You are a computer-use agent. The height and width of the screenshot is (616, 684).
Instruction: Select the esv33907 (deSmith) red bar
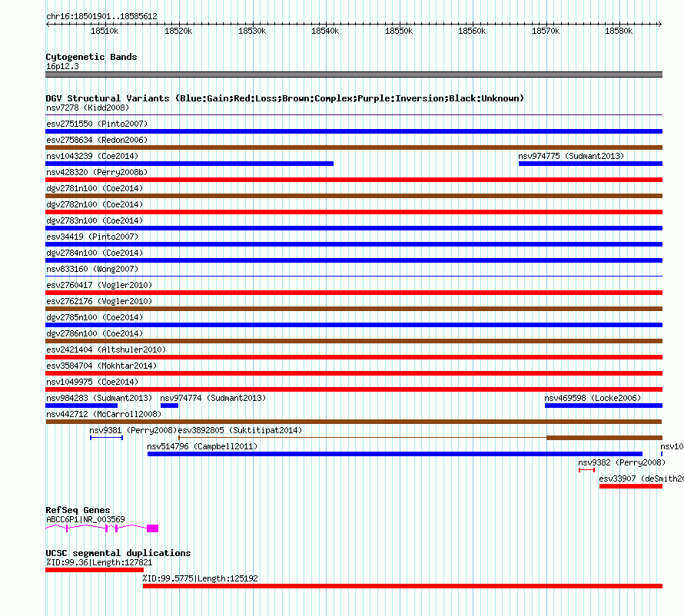(631, 486)
